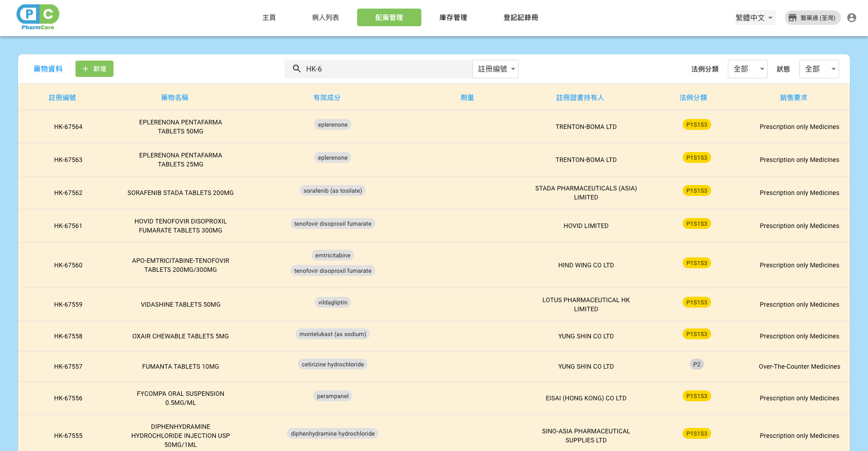Screen dimensions: 868x451
Task: Click the 藥物資料 heading link
Action: (48, 69)
